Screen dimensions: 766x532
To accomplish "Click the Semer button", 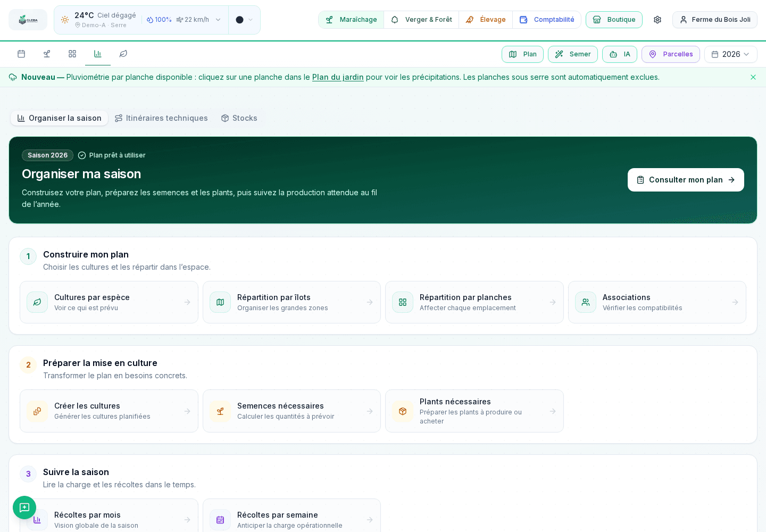I will pos(573,54).
